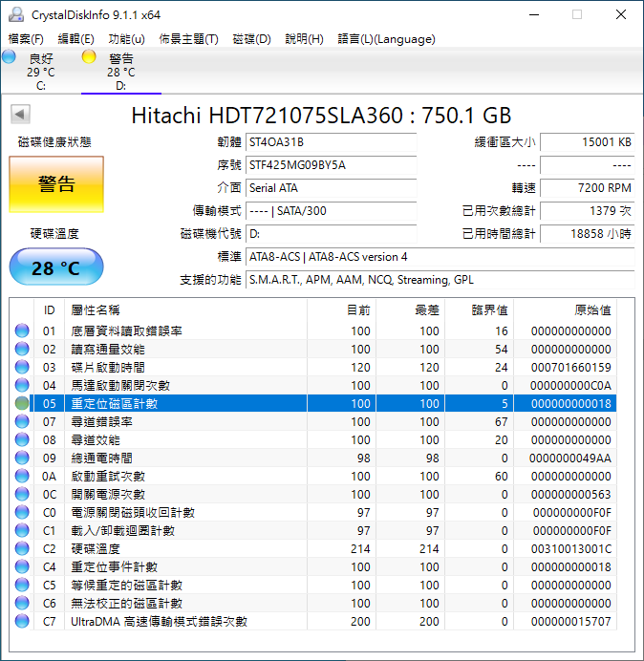Click the rotation rate value 7200 RPM
The width and height of the screenshot is (644, 661).
(x=588, y=187)
